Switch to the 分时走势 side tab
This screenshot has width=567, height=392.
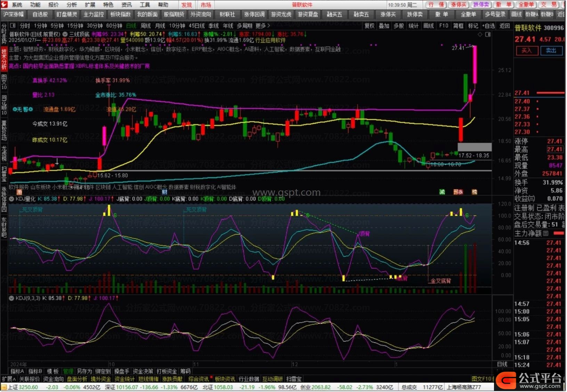4,34
